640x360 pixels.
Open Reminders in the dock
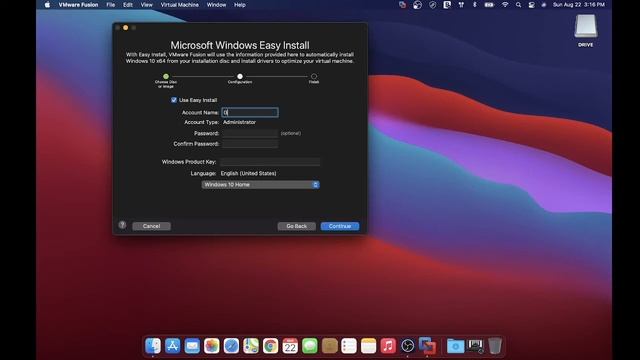[x=349, y=346]
